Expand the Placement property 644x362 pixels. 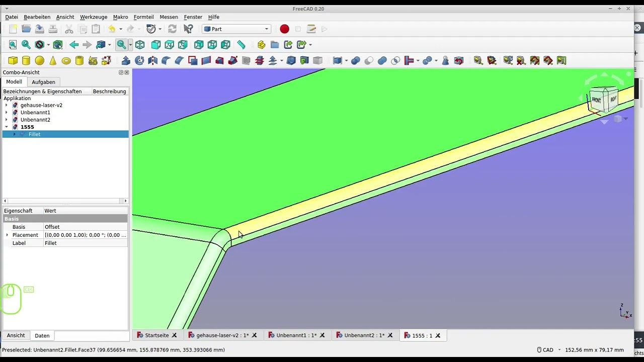(x=7, y=235)
